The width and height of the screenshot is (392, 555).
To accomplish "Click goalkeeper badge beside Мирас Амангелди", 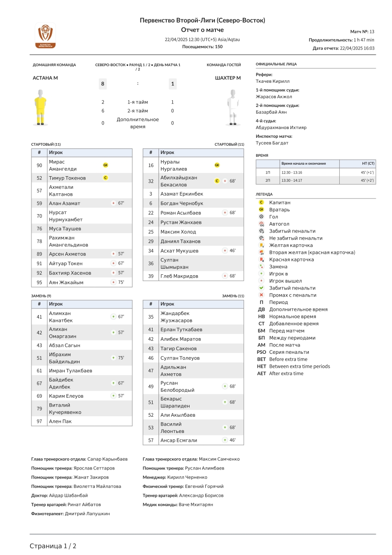I will coord(105,165).
